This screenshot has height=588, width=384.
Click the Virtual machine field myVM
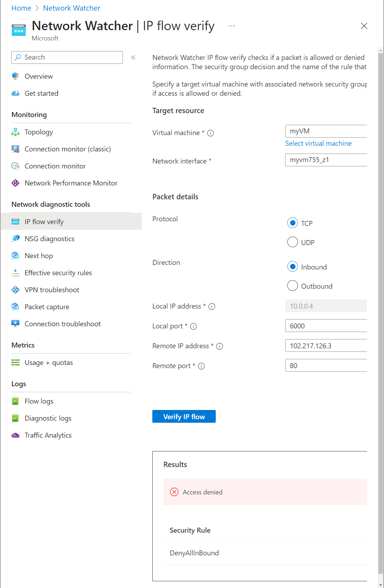pos(326,131)
